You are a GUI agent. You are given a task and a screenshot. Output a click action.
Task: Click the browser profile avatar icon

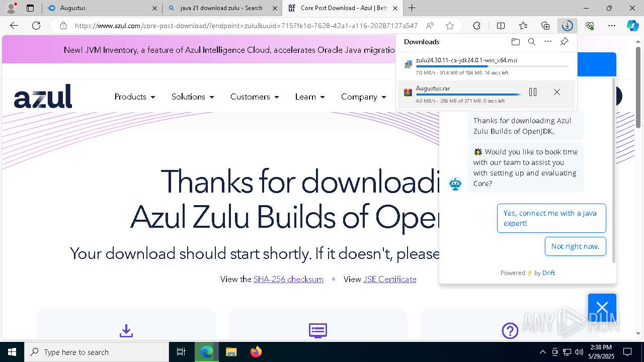(11, 8)
